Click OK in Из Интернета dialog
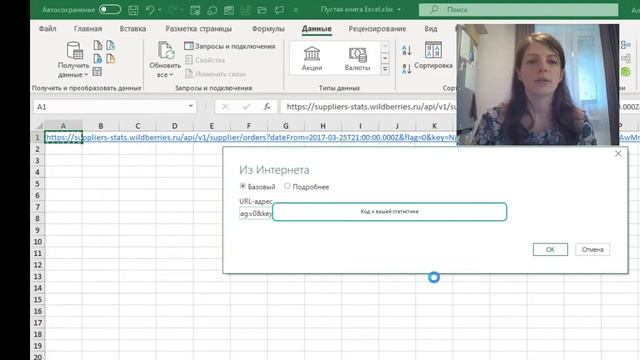 [x=550, y=249]
